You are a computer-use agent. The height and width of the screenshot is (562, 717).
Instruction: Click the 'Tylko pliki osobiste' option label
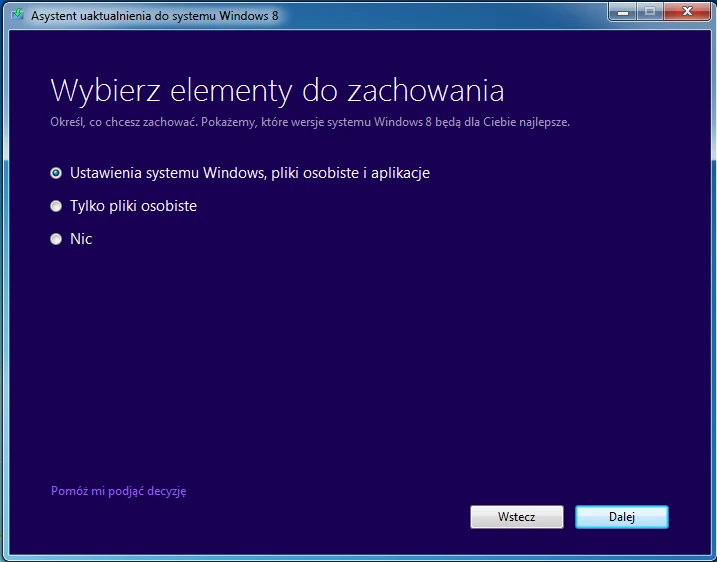click(x=133, y=206)
